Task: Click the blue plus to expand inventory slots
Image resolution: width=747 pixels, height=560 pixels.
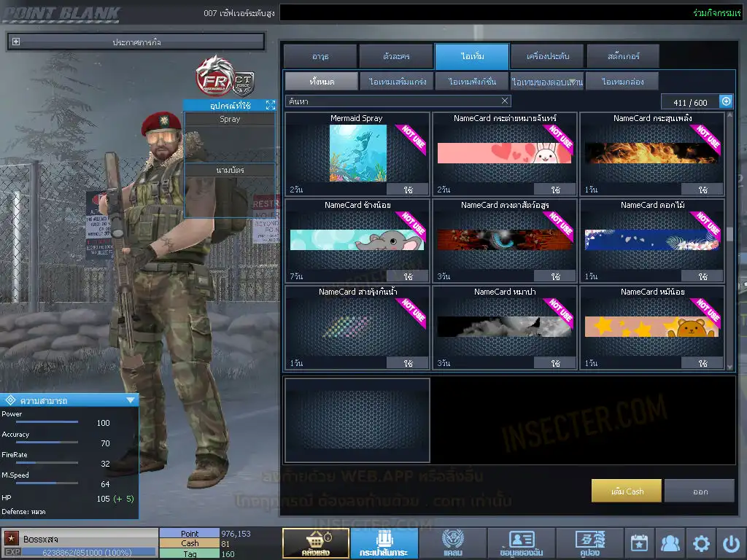Action: tap(726, 102)
